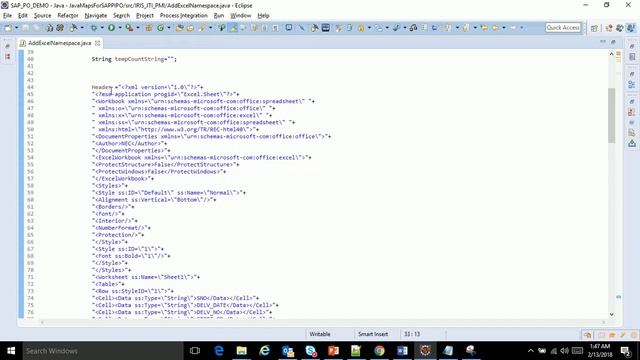Click the Save toolbar icon
640x360 pixels.
point(26,28)
